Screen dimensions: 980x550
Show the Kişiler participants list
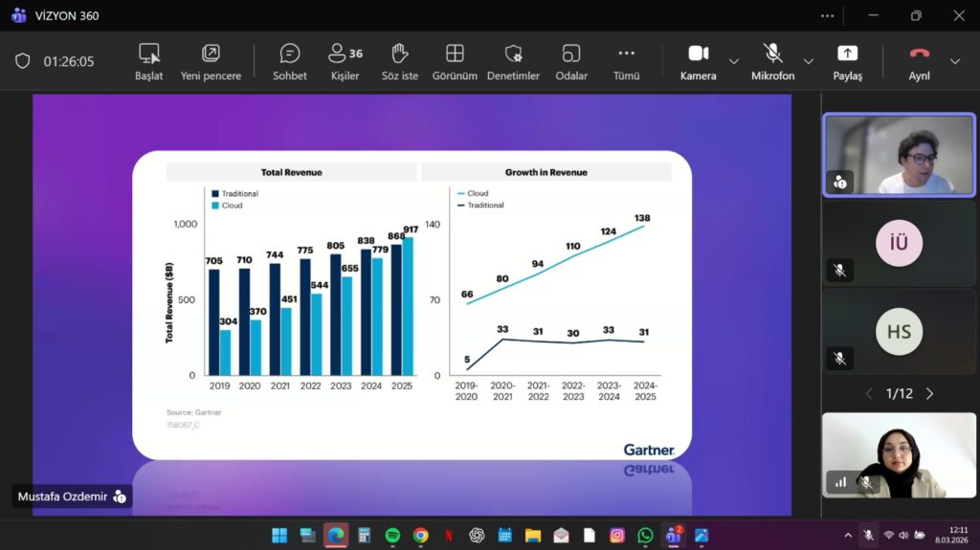pyautogui.click(x=345, y=61)
